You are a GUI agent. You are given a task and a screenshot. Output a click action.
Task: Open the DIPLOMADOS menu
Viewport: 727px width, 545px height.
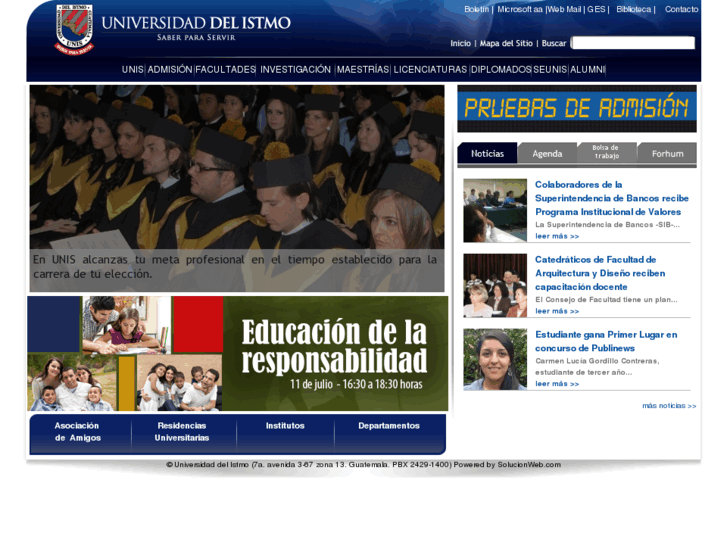pyautogui.click(x=501, y=70)
